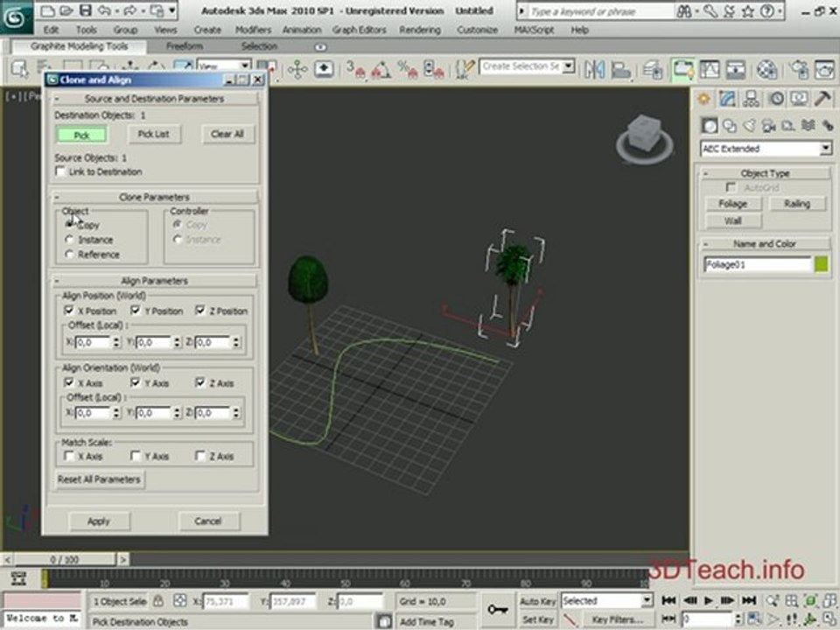The height and width of the screenshot is (630, 840).
Task: Click the Percent Snap toggle icon
Action: 407,70
